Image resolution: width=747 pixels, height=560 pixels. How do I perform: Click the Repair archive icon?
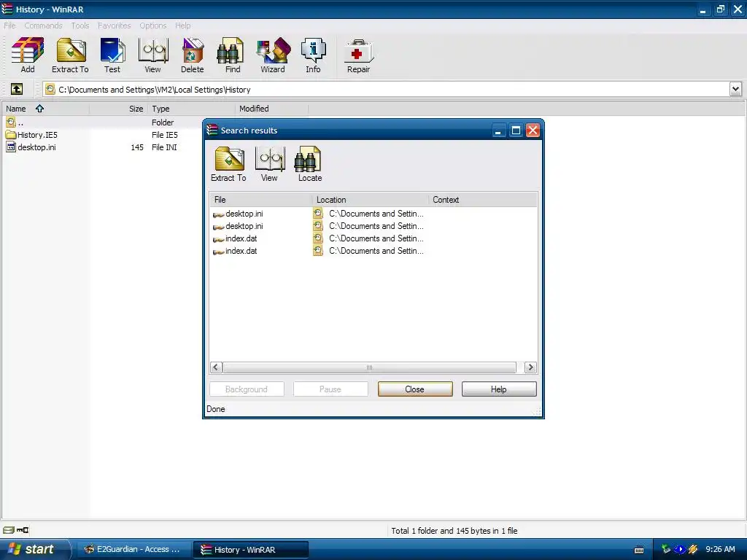point(358,55)
